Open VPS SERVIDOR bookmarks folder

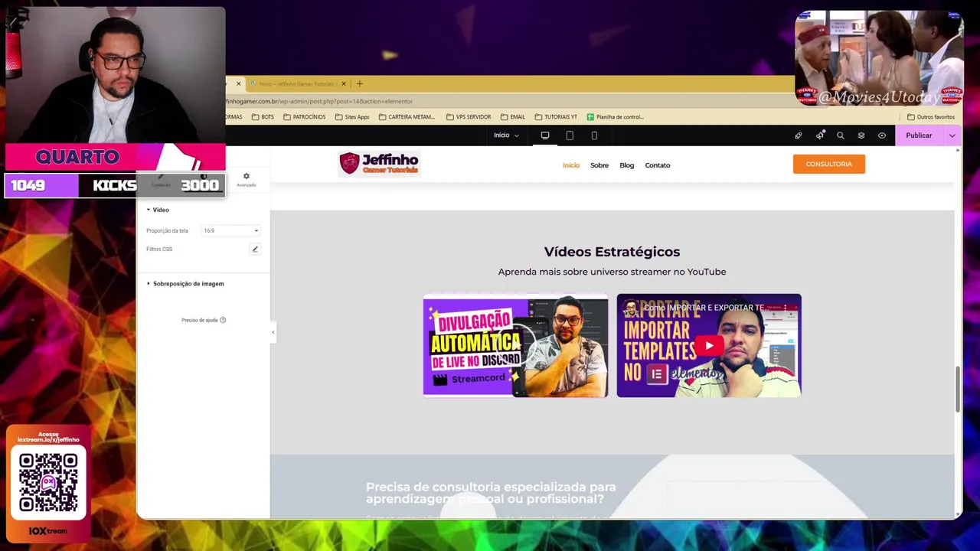[x=468, y=117]
